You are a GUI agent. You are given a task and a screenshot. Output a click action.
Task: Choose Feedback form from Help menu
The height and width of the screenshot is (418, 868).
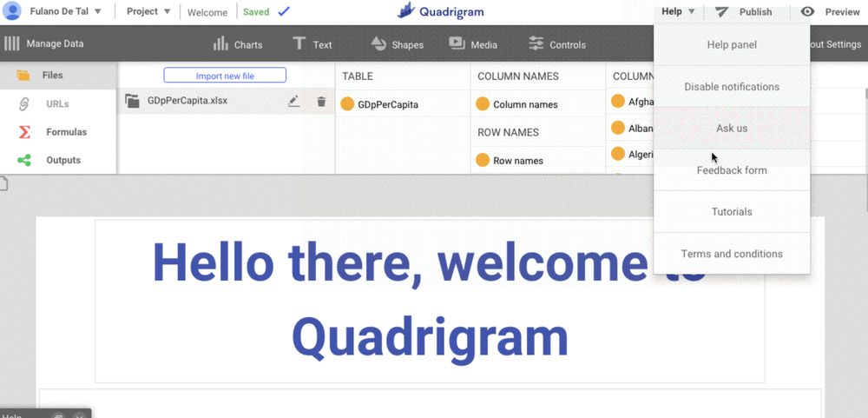pyautogui.click(x=732, y=170)
